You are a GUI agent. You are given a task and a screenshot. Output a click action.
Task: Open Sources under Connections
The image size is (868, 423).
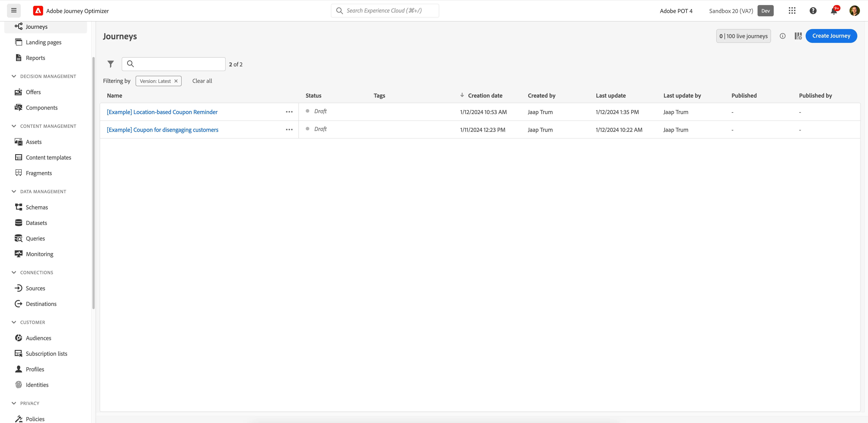click(35, 288)
